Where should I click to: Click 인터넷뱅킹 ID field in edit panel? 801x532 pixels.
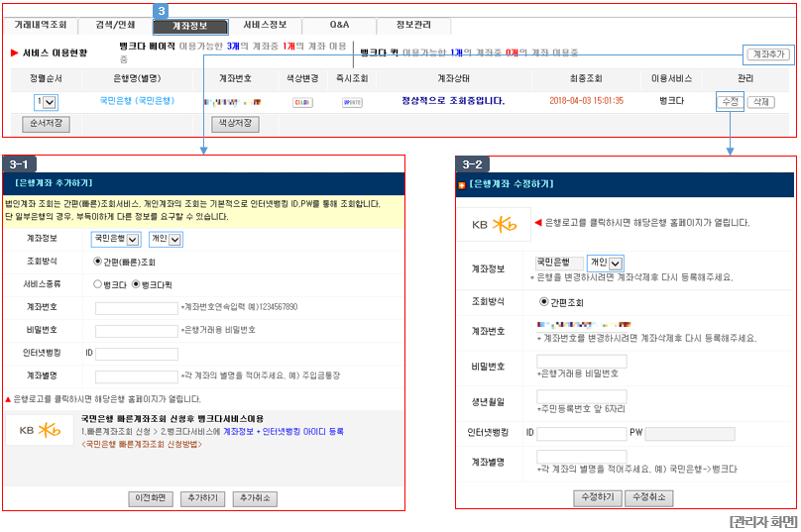pyautogui.click(x=582, y=434)
